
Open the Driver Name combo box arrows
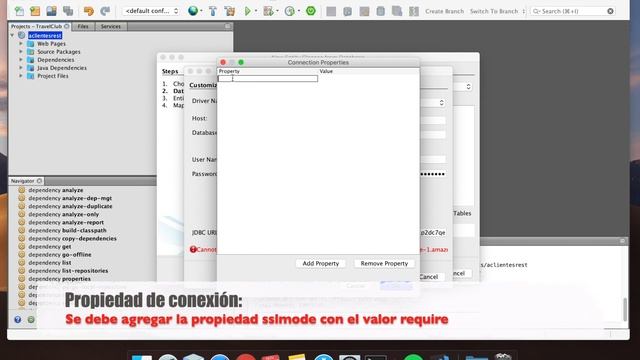tap(441, 103)
